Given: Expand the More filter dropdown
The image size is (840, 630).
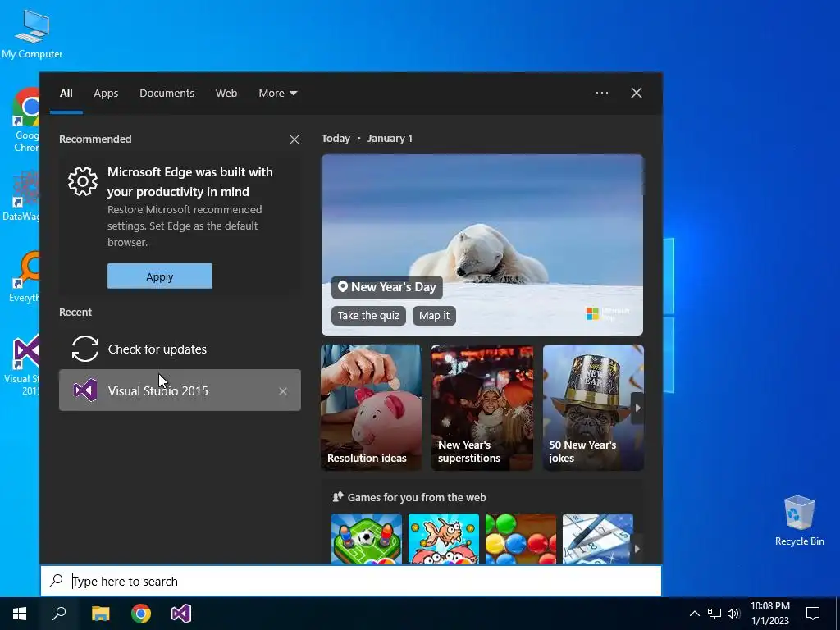Looking at the screenshot, I should click(x=277, y=94).
